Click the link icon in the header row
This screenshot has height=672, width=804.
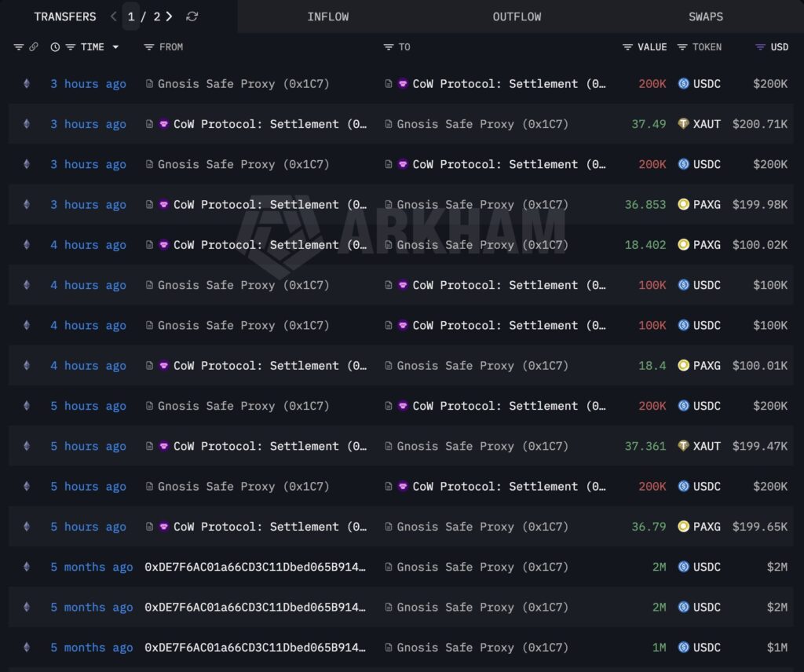tap(33, 47)
